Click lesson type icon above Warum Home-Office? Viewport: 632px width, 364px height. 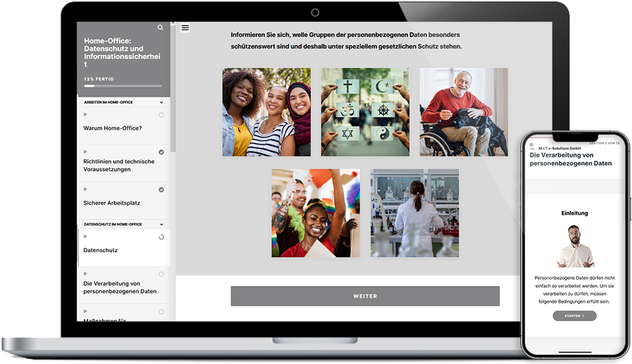click(85, 114)
